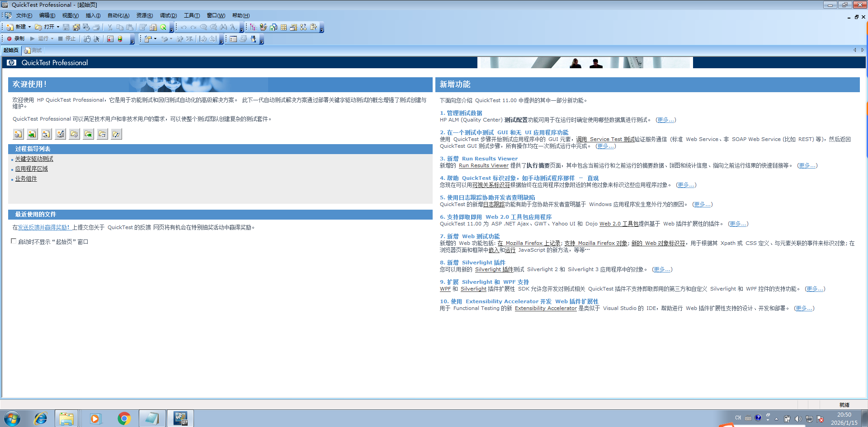Click the open test folder icon on start page
The height and width of the screenshot is (427, 868).
74,134
